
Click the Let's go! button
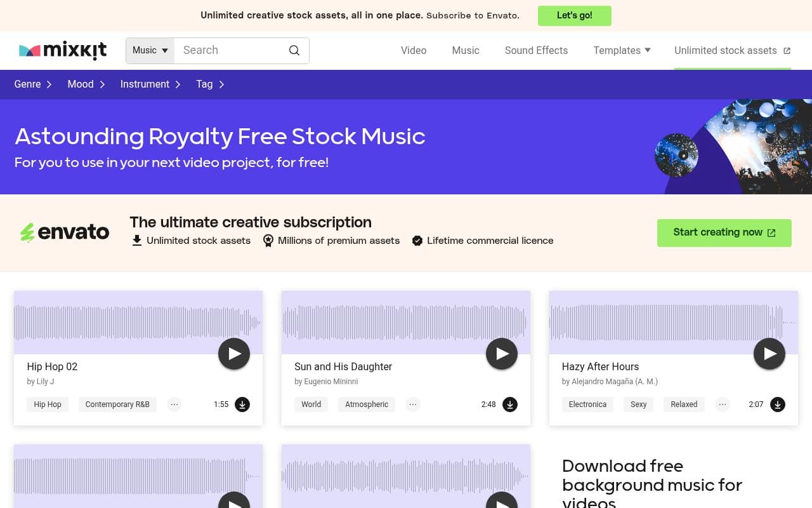click(x=574, y=16)
